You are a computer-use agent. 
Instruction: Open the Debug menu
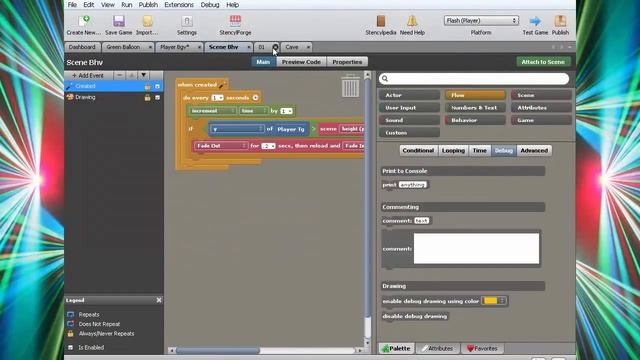click(x=210, y=5)
